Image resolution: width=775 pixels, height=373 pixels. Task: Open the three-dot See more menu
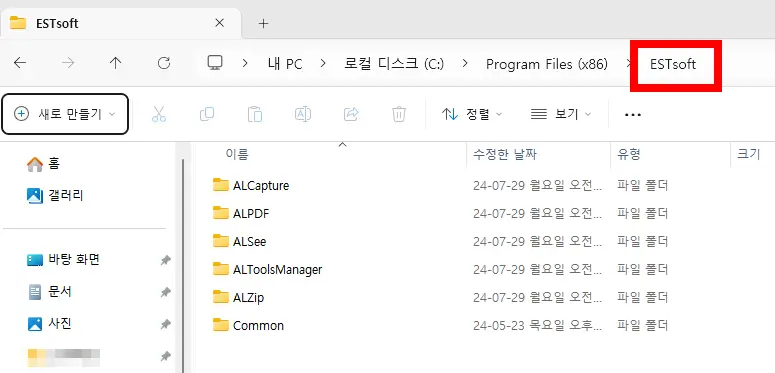click(x=633, y=115)
